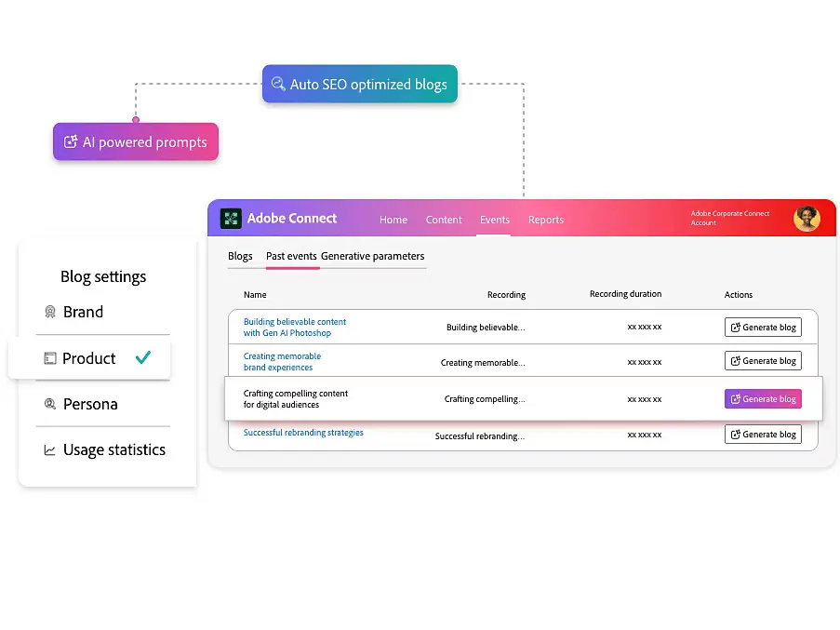The height and width of the screenshot is (630, 840).
Task: Select Content in the top navigation
Action: (444, 220)
